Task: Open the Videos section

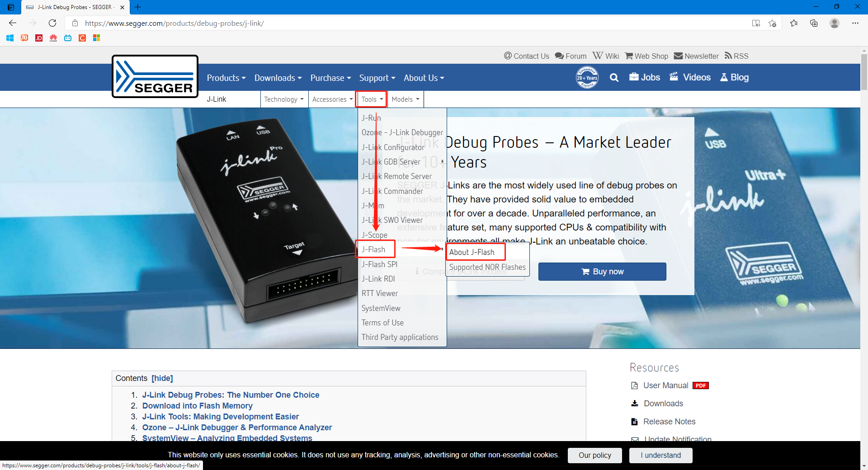Action: coord(689,77)
